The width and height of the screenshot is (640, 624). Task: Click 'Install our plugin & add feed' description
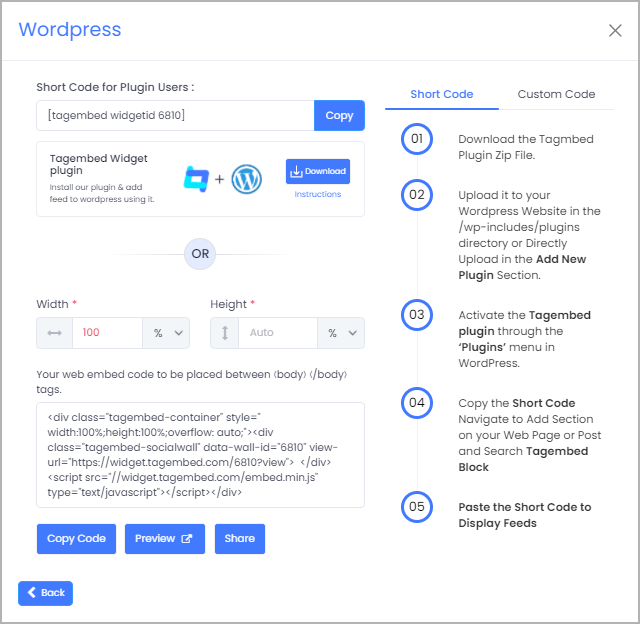tap(102, 193)
